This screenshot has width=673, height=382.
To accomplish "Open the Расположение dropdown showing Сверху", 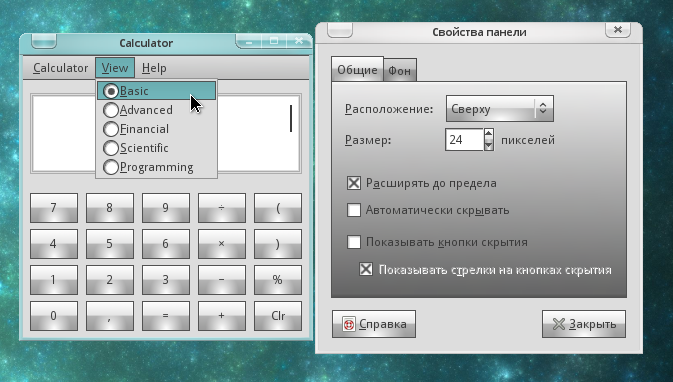I will point(500,109).
